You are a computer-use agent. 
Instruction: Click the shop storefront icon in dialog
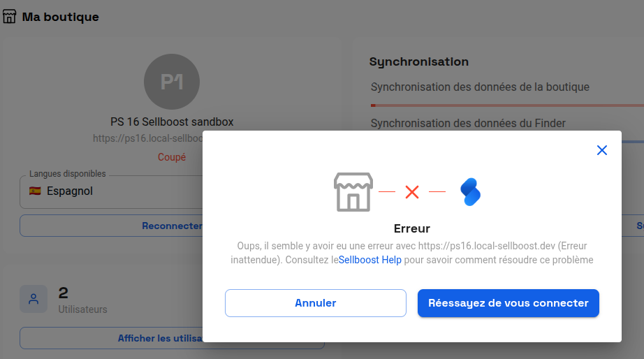(x=353, y=192)
